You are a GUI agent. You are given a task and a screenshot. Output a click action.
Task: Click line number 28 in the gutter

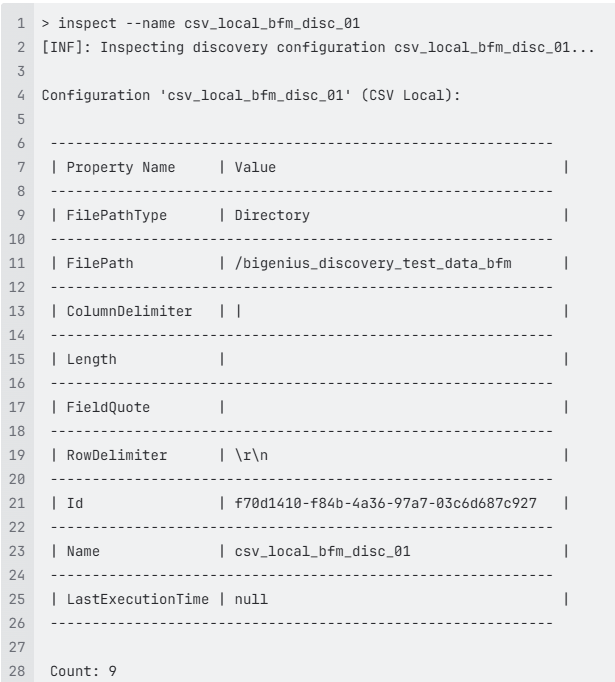tap(17, 671)
